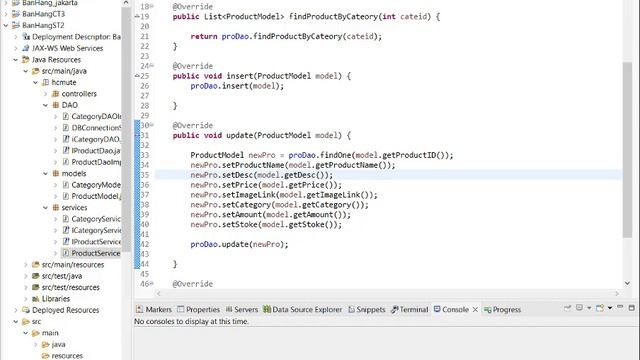Click the src/main/java source folder icon
Image resolution: width=640 pixels, height=360 pixels.
pos(36,71)
